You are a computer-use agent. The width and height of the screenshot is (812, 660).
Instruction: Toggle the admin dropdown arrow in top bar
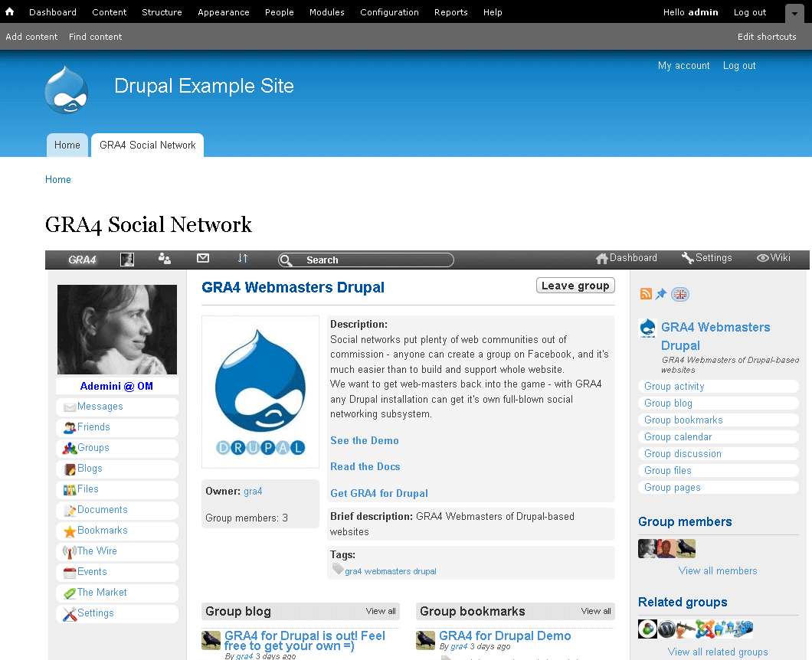coord(794,13)
